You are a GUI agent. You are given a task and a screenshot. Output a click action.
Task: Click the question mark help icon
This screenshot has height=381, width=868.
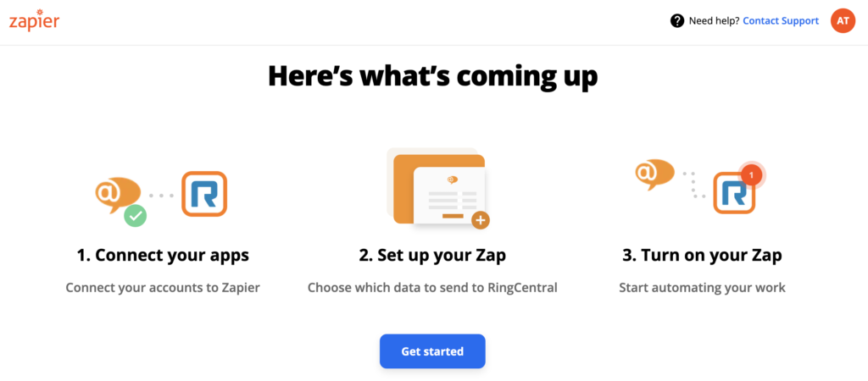pos(677,21)
